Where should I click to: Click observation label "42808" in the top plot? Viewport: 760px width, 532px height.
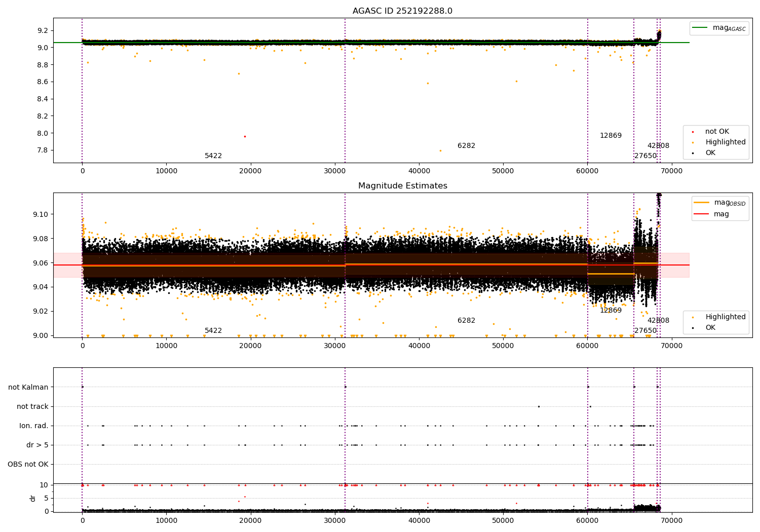point(658,146)
